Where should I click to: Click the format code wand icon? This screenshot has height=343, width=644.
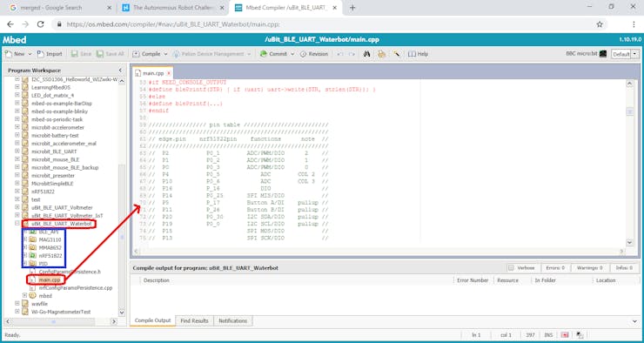(x=397, y=54)
